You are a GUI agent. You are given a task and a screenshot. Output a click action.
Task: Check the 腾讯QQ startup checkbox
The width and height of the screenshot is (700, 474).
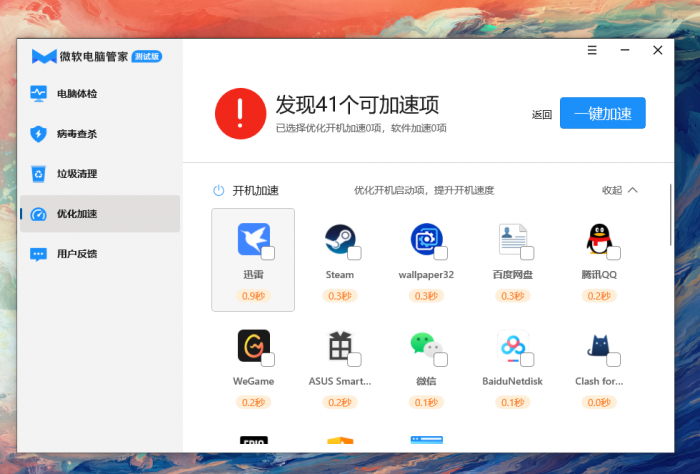tap(613, 253)
